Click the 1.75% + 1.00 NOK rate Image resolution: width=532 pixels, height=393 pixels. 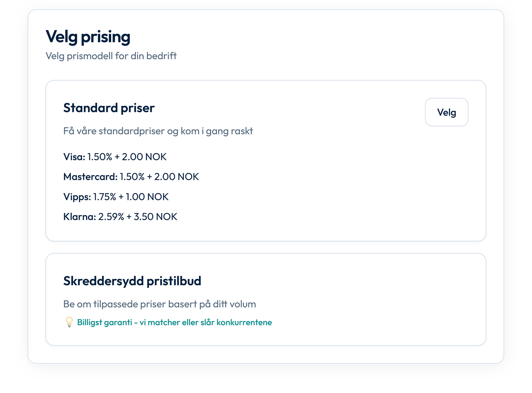[x=131, y=197]
